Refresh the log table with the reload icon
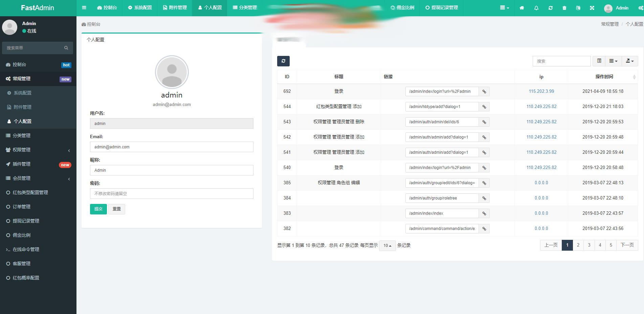This screenshot has width=644, height=314. point(283,61)
